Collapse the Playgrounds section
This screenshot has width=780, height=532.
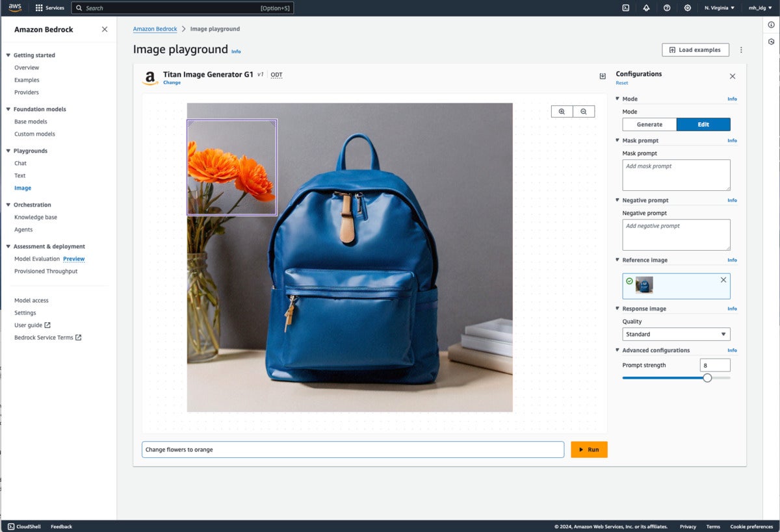tap(8, 151)
